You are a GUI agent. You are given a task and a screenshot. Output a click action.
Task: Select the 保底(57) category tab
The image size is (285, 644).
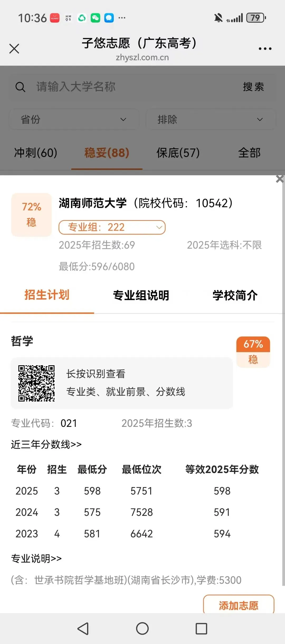(x=178, y=153)
